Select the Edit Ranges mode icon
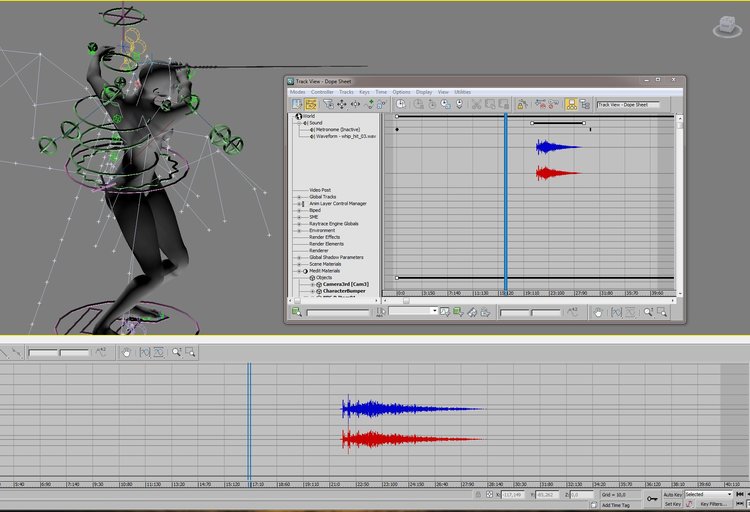This screenshot has width=750, height=512. pos(311,104)
